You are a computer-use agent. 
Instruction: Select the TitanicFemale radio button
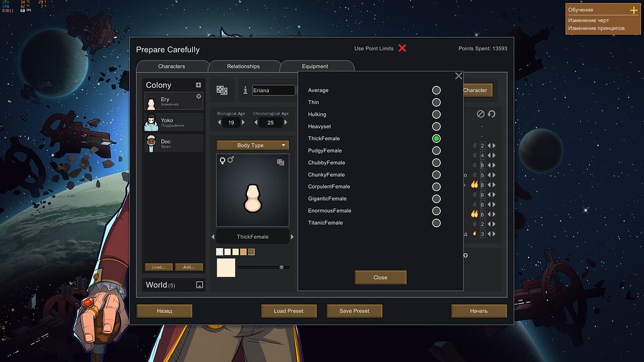point(436,223)
